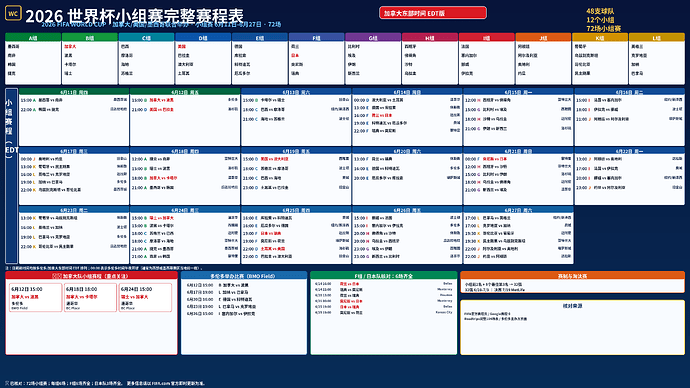Click the BMO Field blue panel header
The image size is (690, 388).
pyautogui.click(x=244, y=276)
